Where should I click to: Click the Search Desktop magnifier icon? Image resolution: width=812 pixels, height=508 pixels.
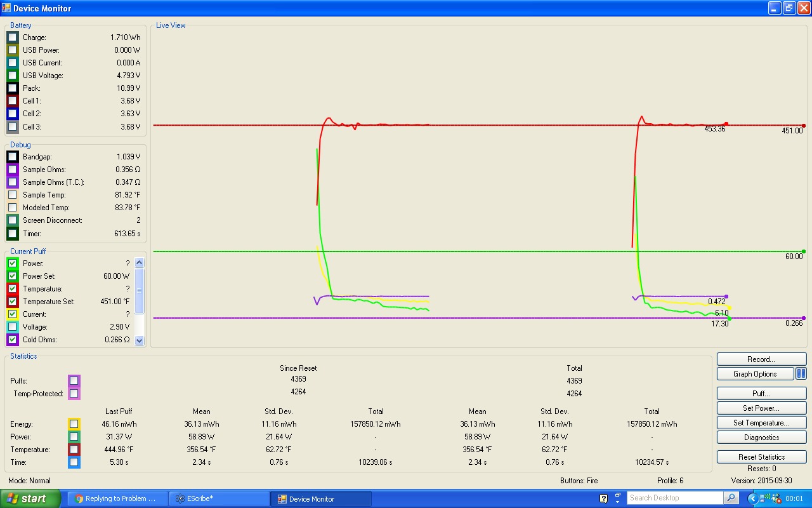(731, 498)
